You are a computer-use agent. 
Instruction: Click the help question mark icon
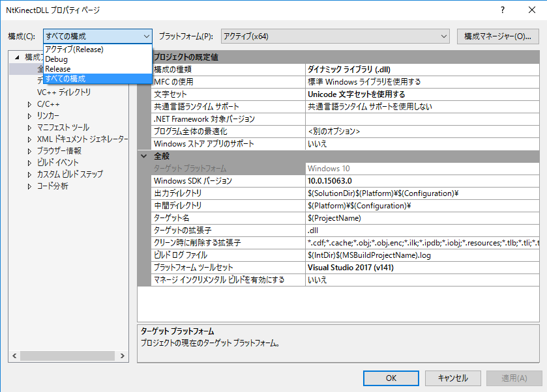(x=503, y=10)
